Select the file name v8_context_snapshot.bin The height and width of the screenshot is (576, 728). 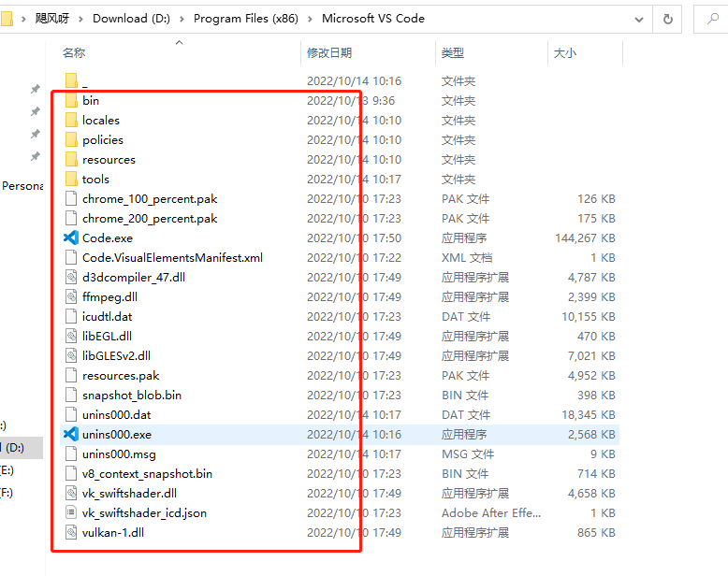[x=147, y=473]
